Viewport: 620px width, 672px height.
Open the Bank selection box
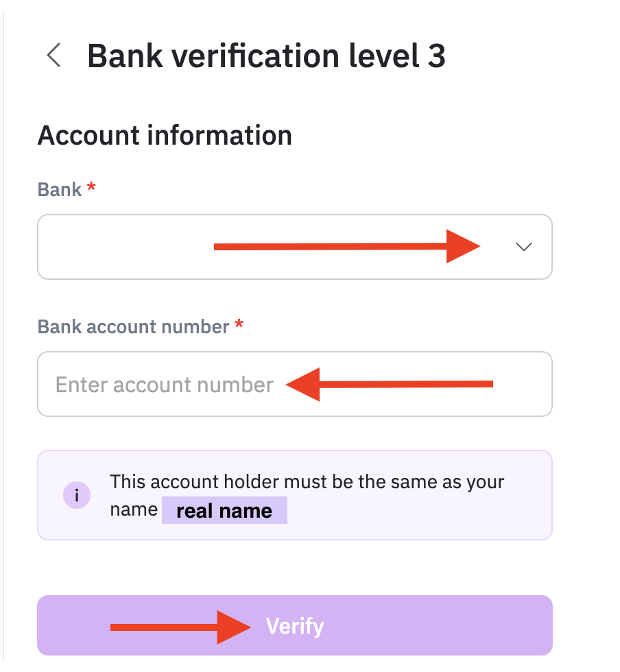pyautogui.click(x=123, y=248)
